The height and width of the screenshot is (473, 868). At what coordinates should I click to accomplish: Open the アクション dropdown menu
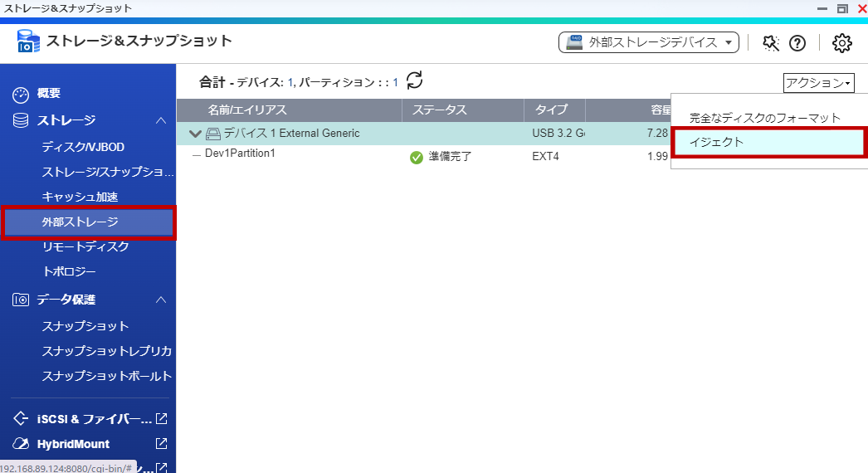[817, 83]
